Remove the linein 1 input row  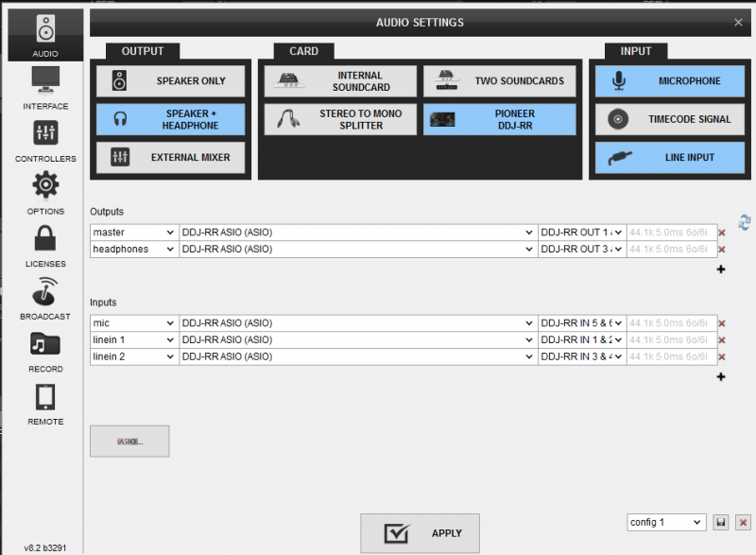coord(722,340)
